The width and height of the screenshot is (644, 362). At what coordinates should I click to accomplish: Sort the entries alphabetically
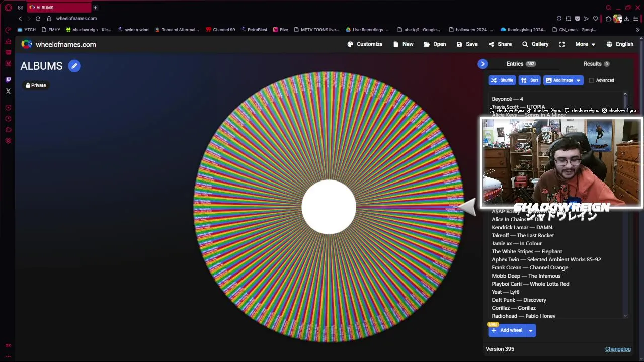(x=529, y=80)
